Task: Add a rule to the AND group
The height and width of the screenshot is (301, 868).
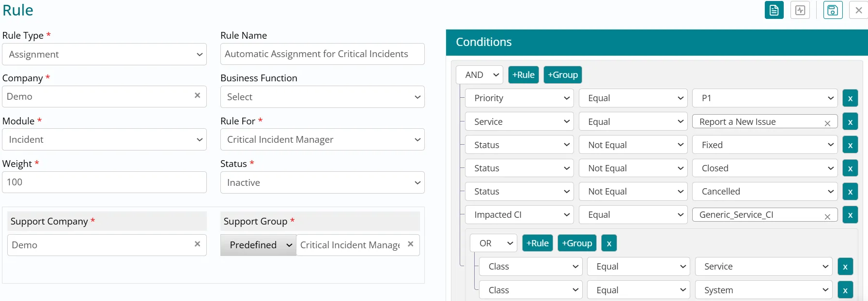Action: tap(523, 75)
